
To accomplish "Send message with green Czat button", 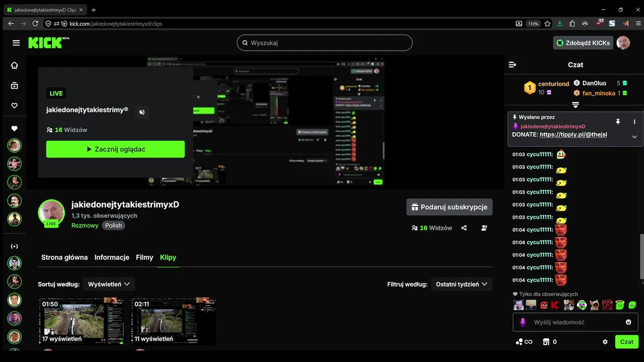I will click(x=626, y=342).
